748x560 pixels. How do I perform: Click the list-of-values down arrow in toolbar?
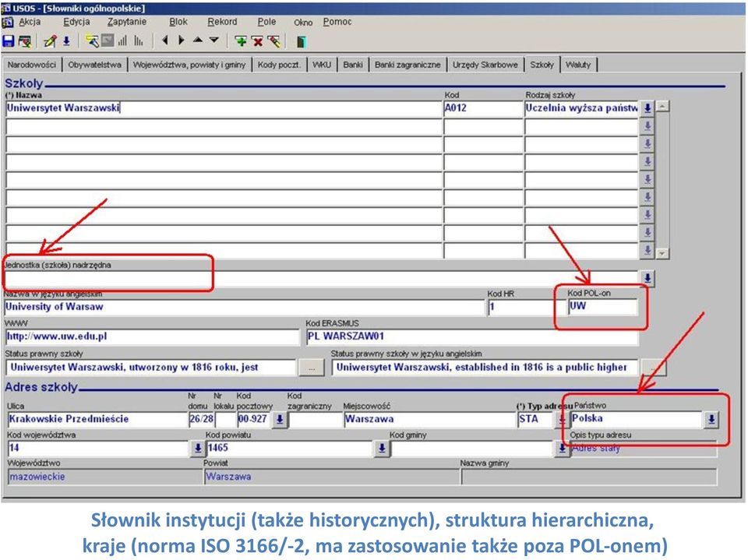coord(67,41)
